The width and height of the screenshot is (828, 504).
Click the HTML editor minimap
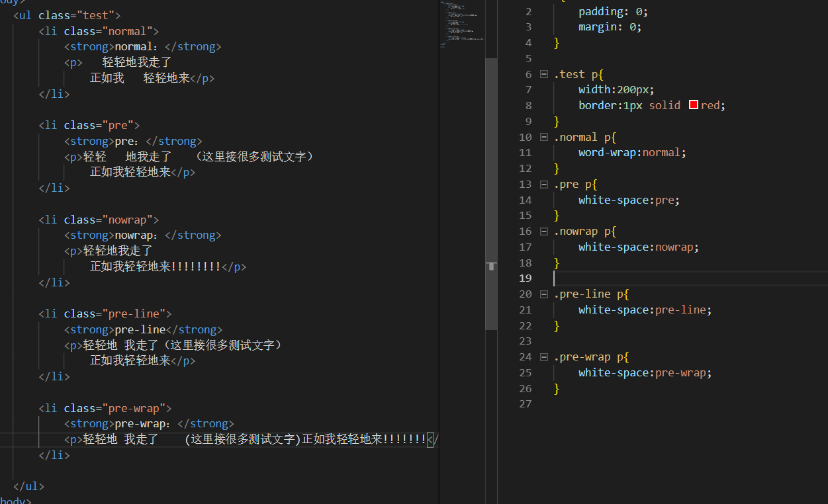pos(462,26)
